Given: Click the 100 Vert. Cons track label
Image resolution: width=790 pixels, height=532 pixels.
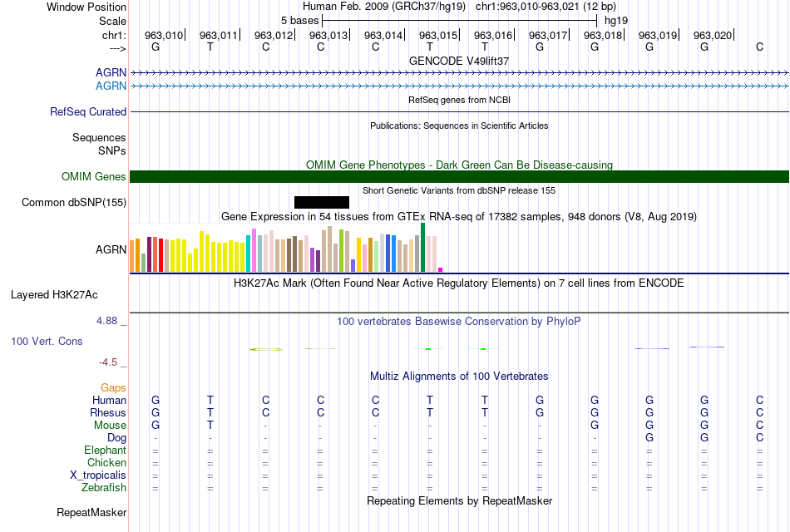Looking at the screenshot, I should coord(47,341).
